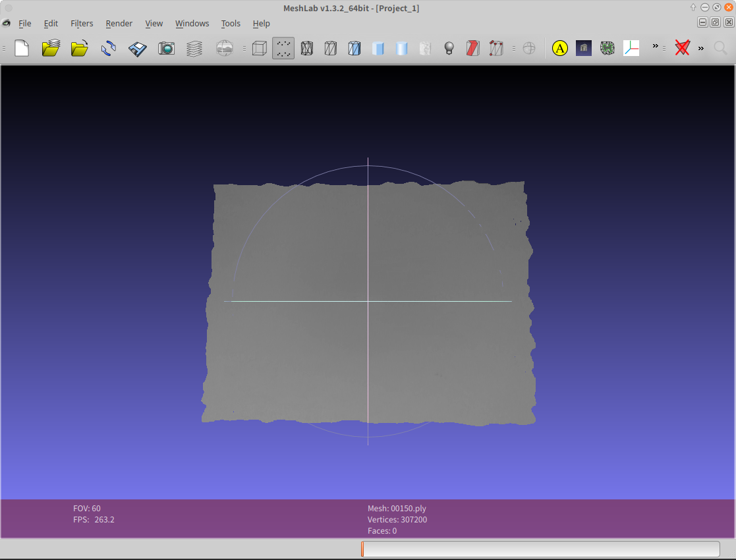Expand the middle toolbar overflow chevron

[654, 46]
